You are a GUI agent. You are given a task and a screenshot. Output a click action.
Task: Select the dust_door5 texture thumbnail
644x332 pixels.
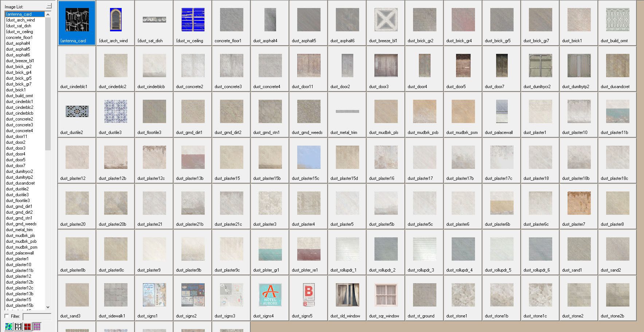pos(462,66)
